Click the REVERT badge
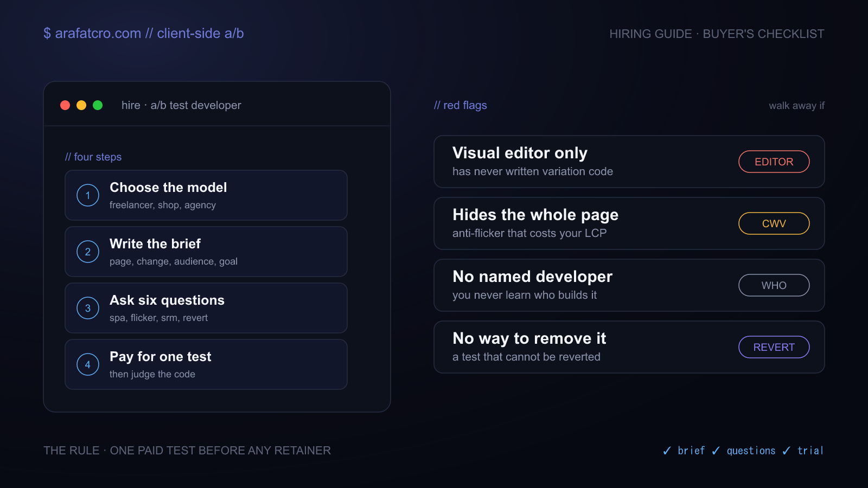Viewport: 868px width, 488px height. [x=774, y=347]
